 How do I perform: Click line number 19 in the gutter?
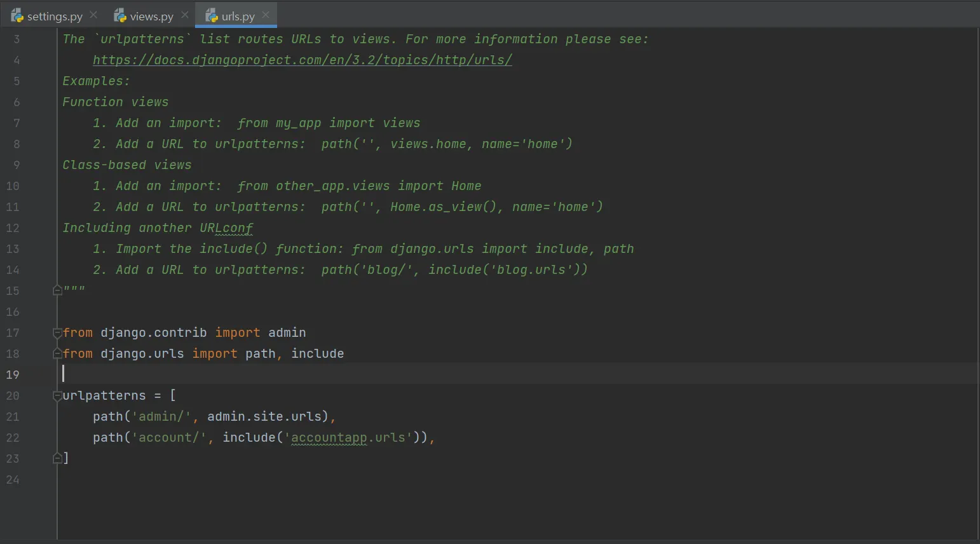13,375
